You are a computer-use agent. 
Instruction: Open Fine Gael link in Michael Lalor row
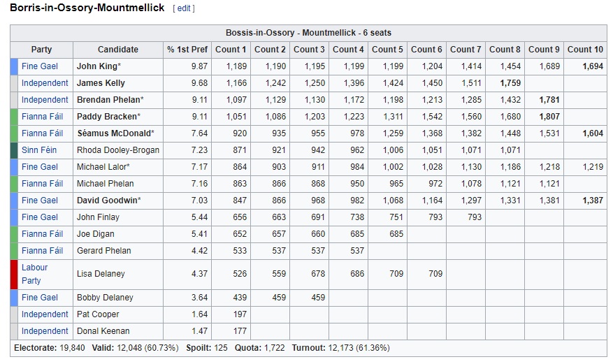39,167
